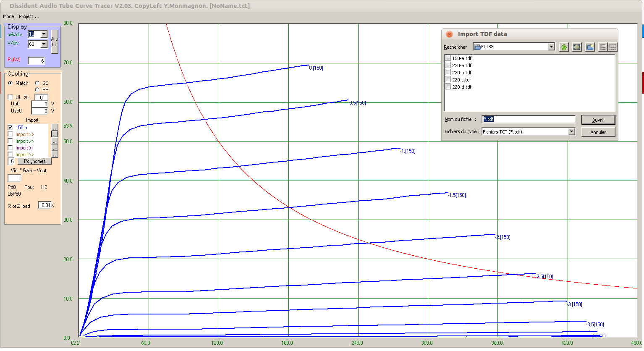Click the browse button beside 150-a import row
This screenshot has height=351, width=644.
(x=55, y=127)
